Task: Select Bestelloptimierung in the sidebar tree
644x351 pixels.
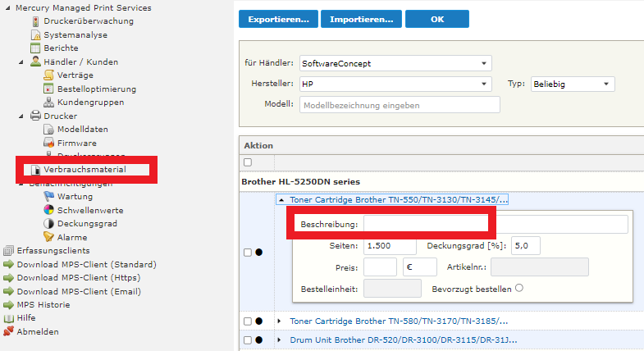Action: point(96,89)
